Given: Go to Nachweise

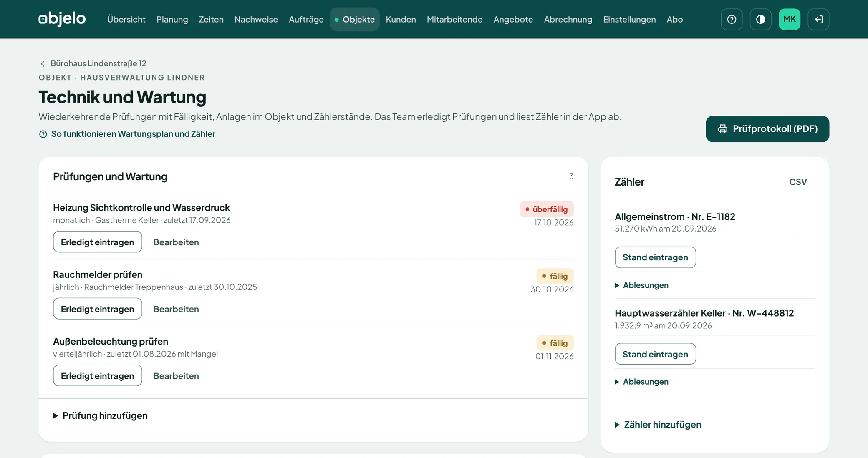Looking at the screenshot, I should pos(256,19).
